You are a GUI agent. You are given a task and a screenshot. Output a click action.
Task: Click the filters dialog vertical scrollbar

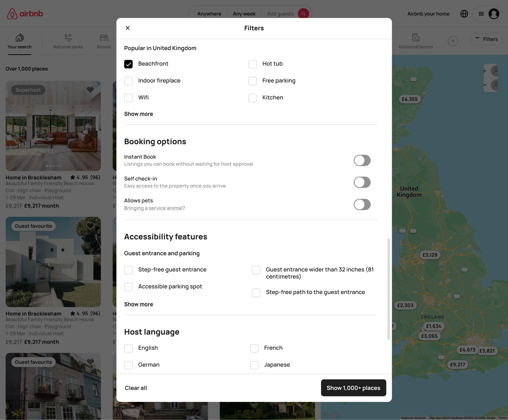pyautogui.click(x=389, y=289)
